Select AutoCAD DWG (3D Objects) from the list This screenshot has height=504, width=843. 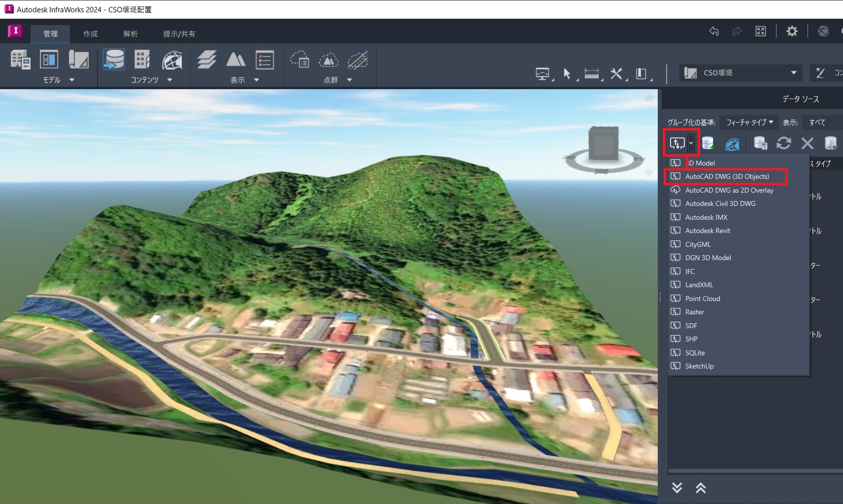(728, 176)
